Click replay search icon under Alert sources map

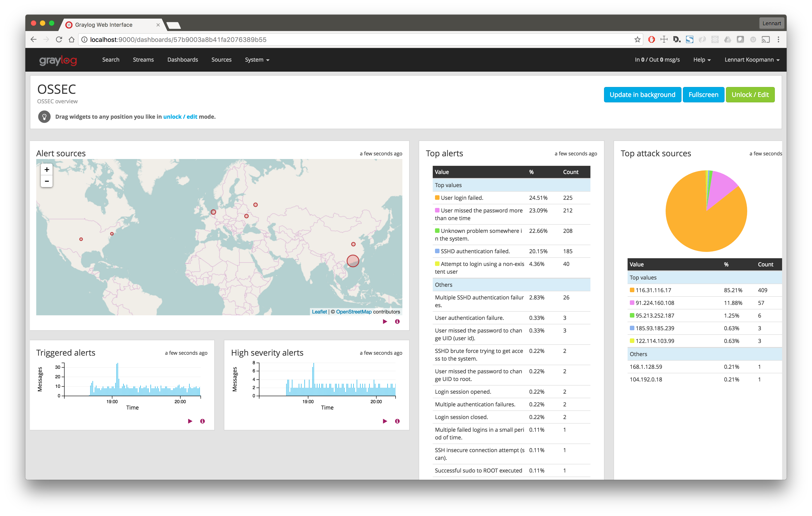click(385, 321)
